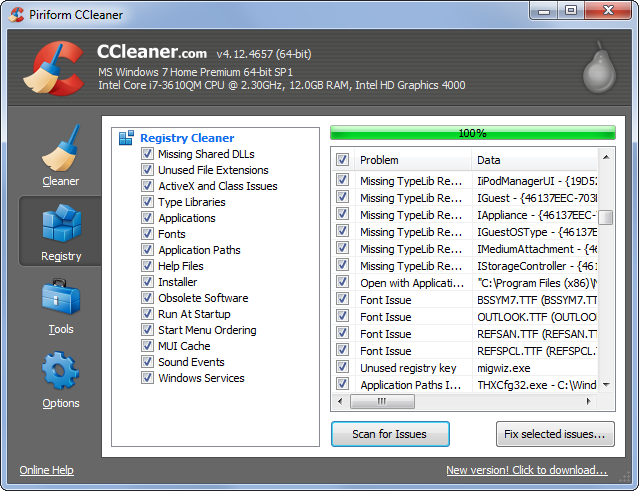Toggle checkbox for REFSPCL.TTF font issue

(x=342, y=350)
